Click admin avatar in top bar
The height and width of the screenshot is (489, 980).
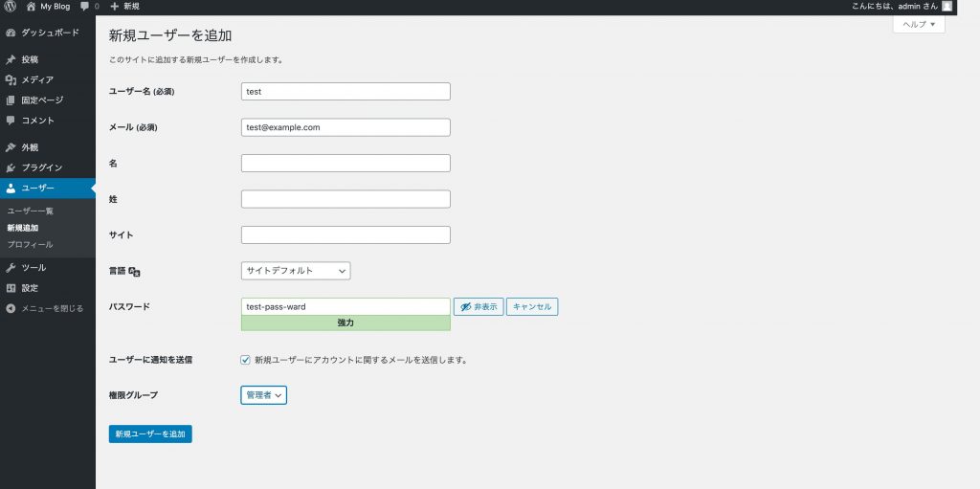(947, 7)
